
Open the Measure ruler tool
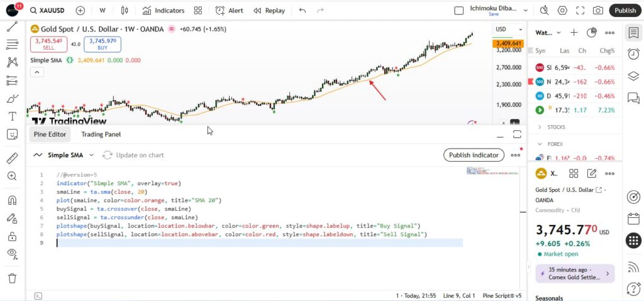pyautogui.click(x=12, y=158)
